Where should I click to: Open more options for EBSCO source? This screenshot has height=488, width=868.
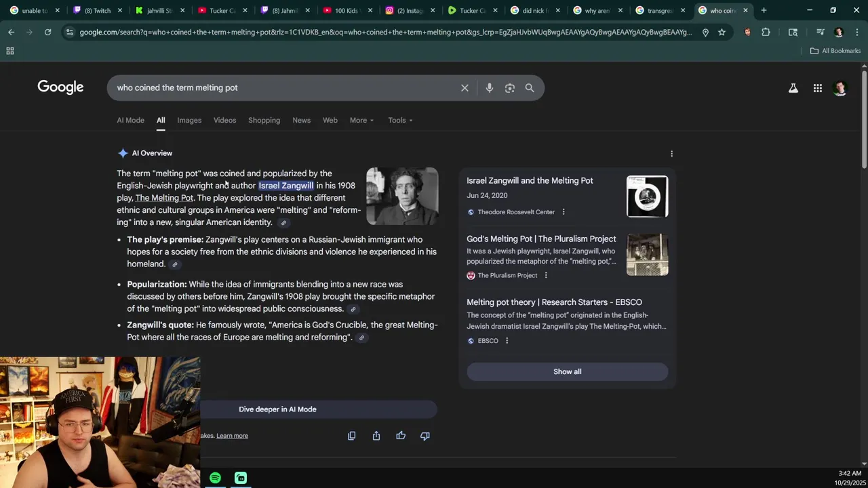(x=507, y=341)
